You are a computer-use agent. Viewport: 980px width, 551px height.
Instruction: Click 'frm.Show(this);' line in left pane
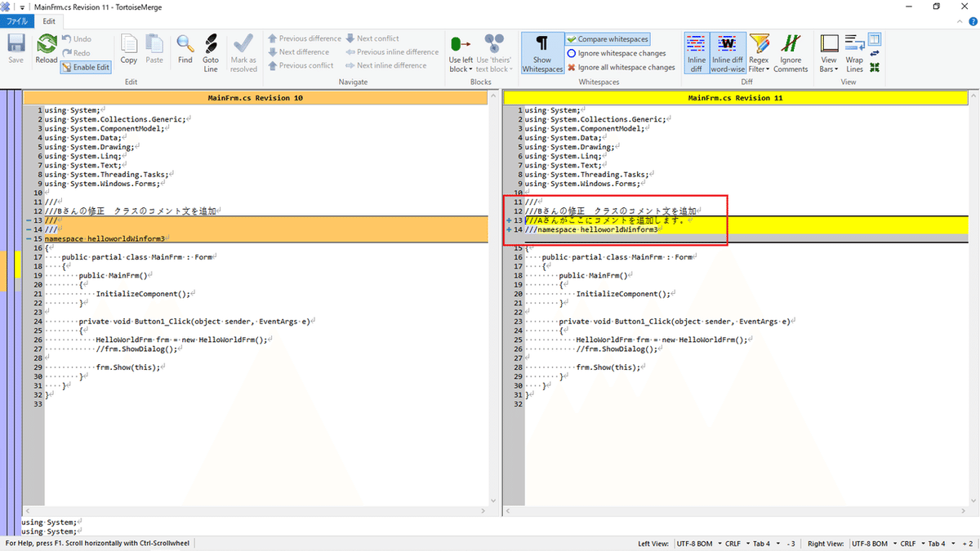(x=129, y=367)
